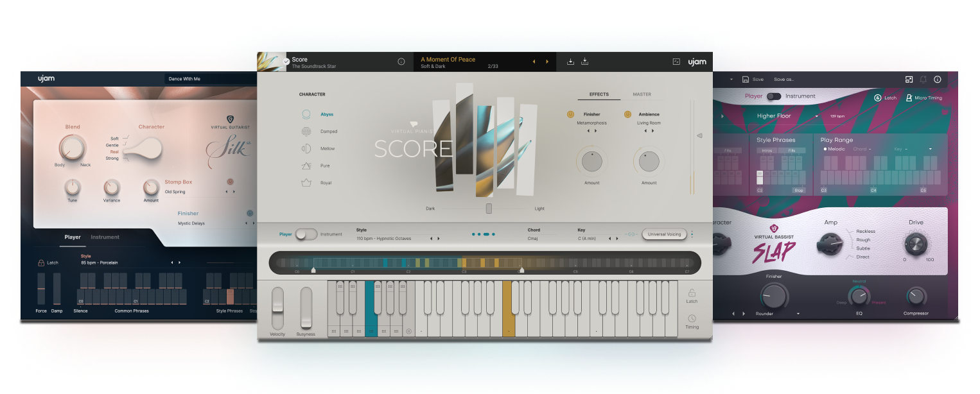Open the Key dropdown in Slap Play Range
This screenshot has width=980, height=394.
930,149
